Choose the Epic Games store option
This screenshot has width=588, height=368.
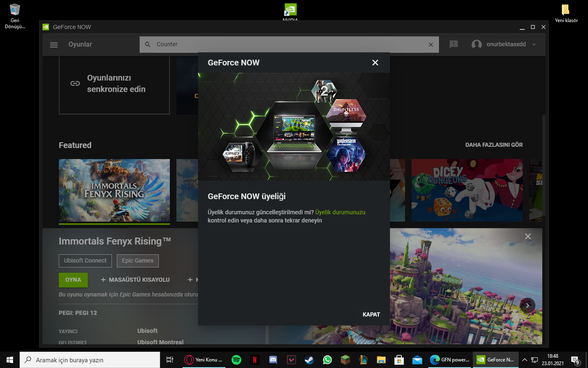click(x=138, y=261)
